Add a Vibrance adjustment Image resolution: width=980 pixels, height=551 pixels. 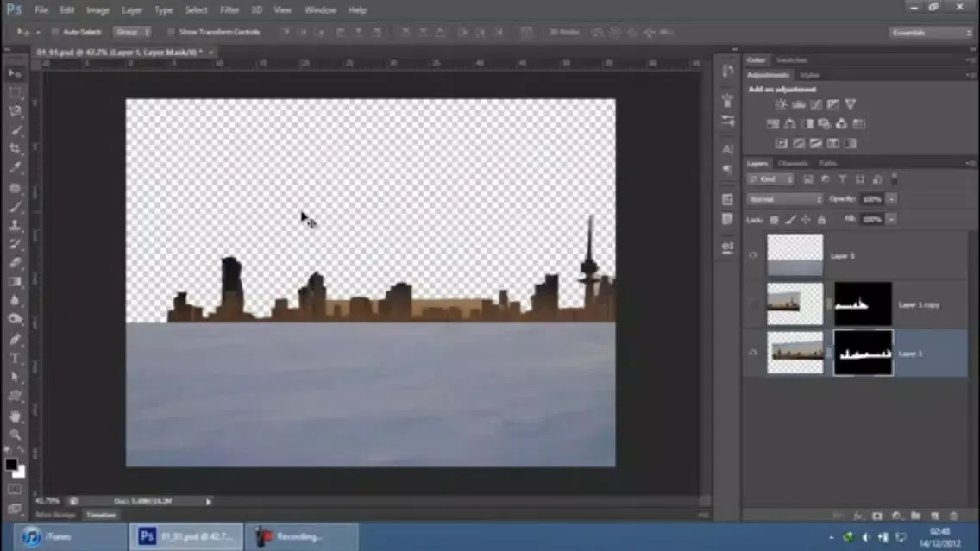click(x=851, y=104)
